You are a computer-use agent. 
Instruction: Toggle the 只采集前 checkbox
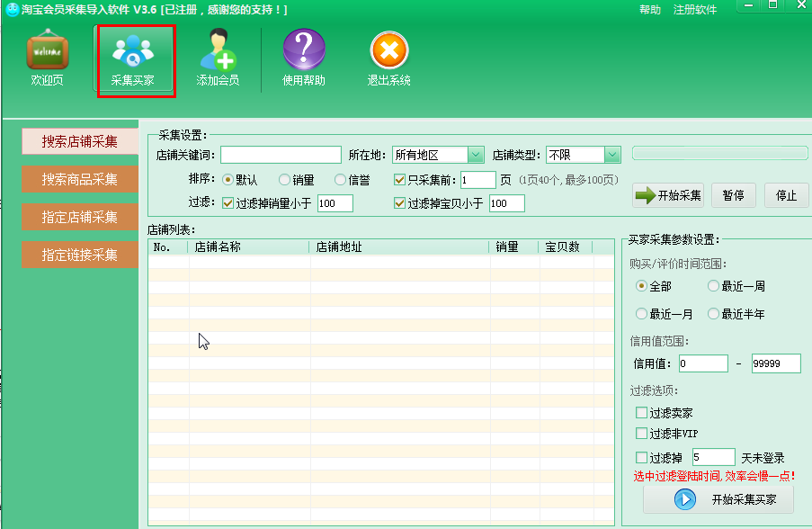click(399, 180)
